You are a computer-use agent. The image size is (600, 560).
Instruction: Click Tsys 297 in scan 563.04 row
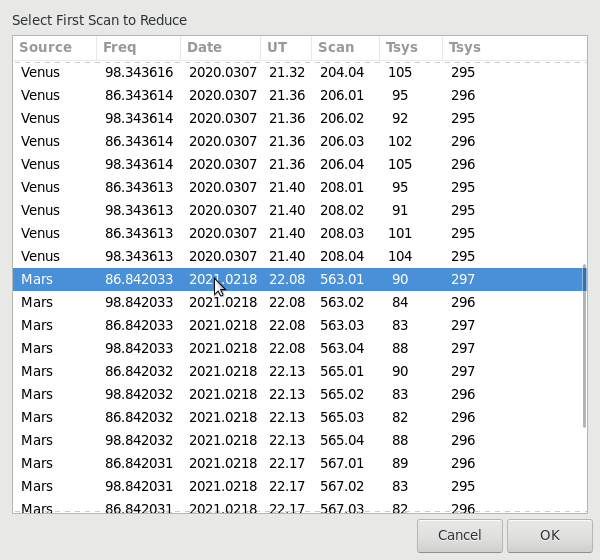tap(463, 348)
